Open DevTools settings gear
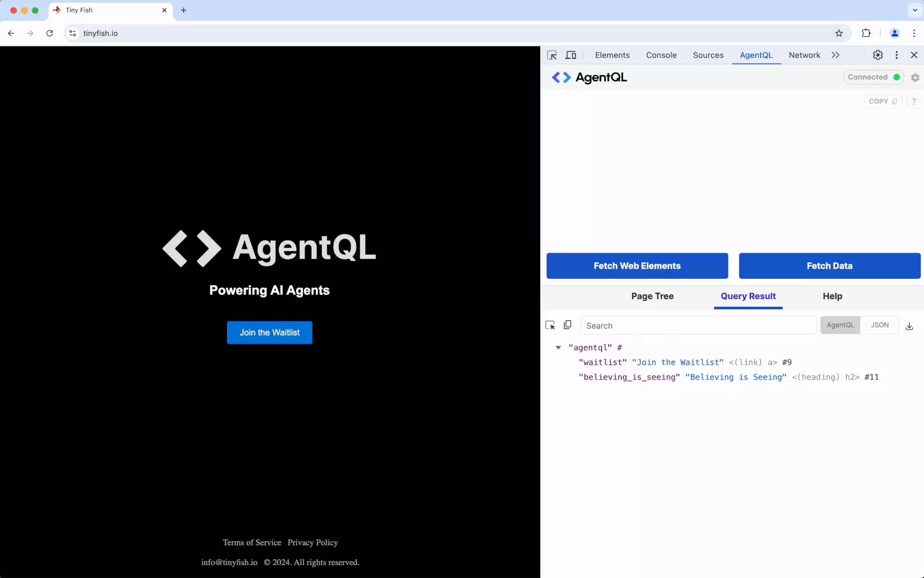The image size is (924, 578). (878, 55)
